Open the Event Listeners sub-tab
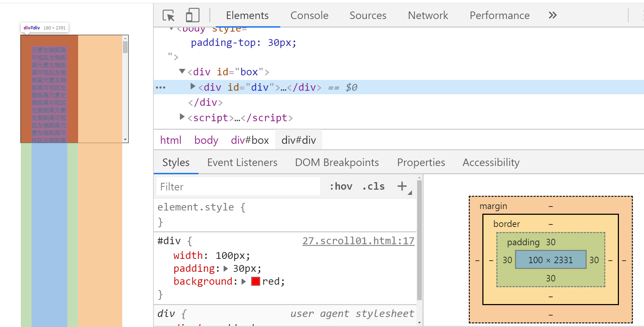This screenshot has width=644, height=327. [242, 162]
